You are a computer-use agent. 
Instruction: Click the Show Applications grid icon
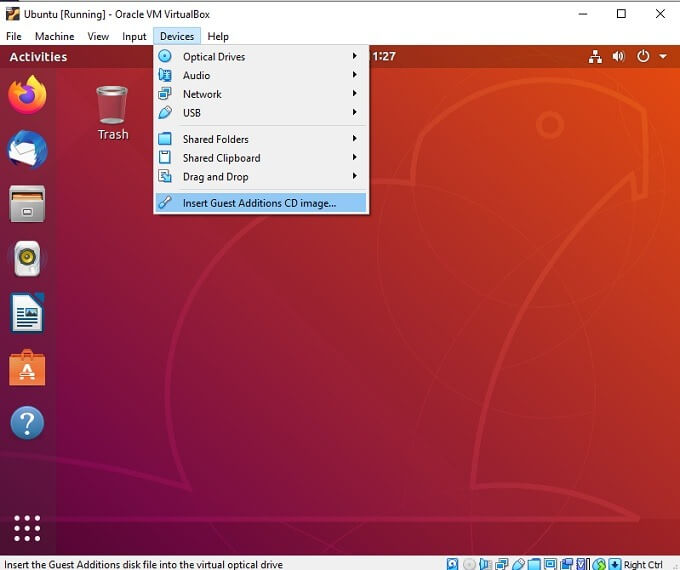(x=27, y=527)
